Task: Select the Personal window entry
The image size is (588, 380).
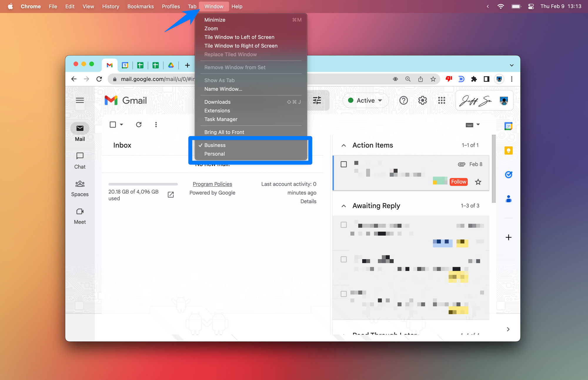Action: pos(251,154)
